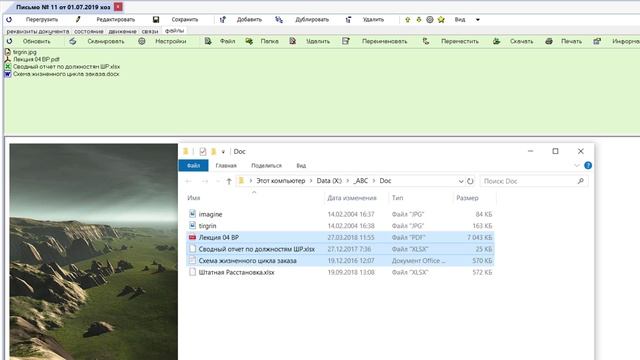
Task: Click the yellow down arrow icon
Action: tap(418, 20)
